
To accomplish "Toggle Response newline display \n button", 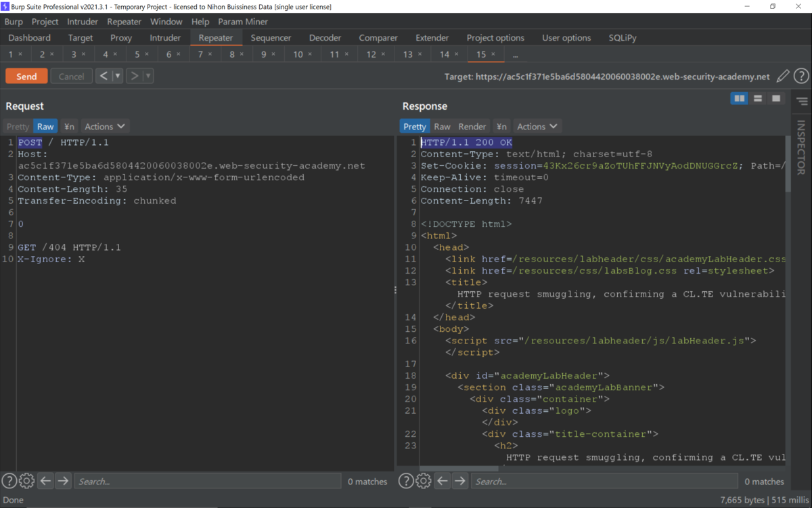I will point(501,127).
